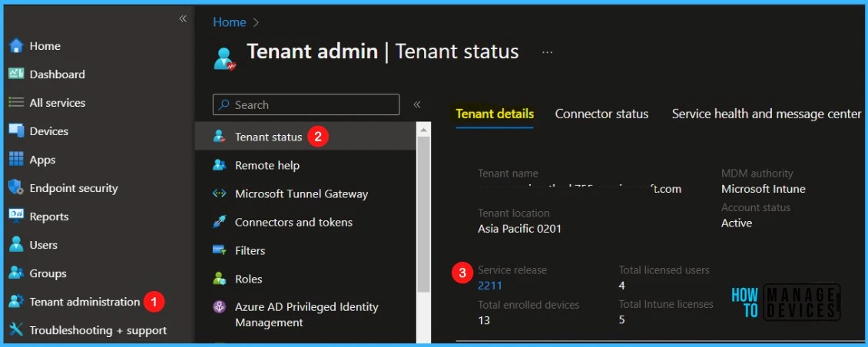Click the Tenant administration gear-person icon
The height and width of the screenshot is (347, 868).
click(16, 302)
